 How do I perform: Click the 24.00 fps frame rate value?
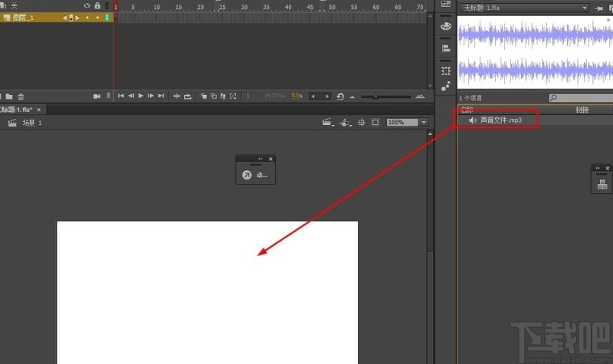point(275,95)
